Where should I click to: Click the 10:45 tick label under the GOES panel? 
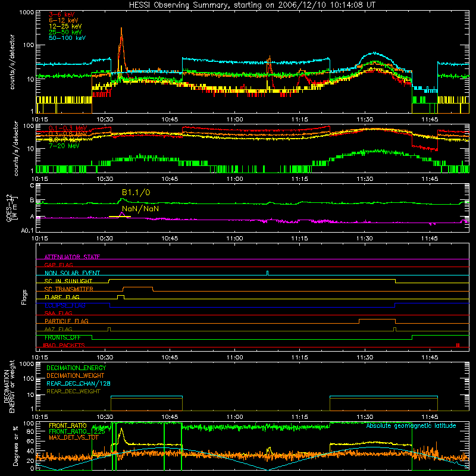pos(170,239)
